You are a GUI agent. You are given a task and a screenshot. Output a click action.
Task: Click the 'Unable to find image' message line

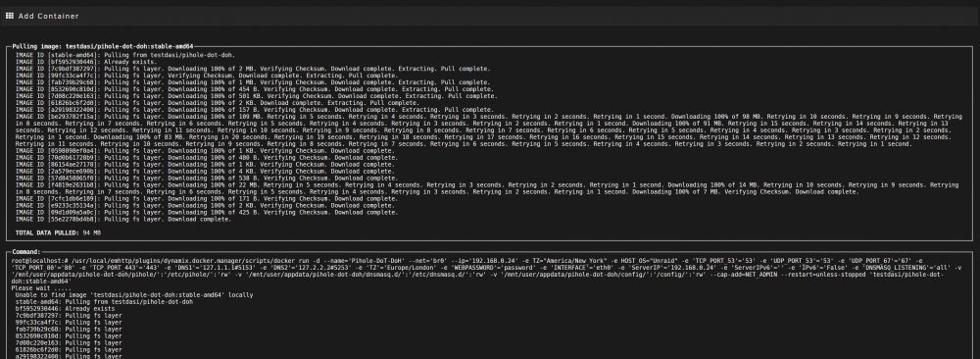(134, 295)
